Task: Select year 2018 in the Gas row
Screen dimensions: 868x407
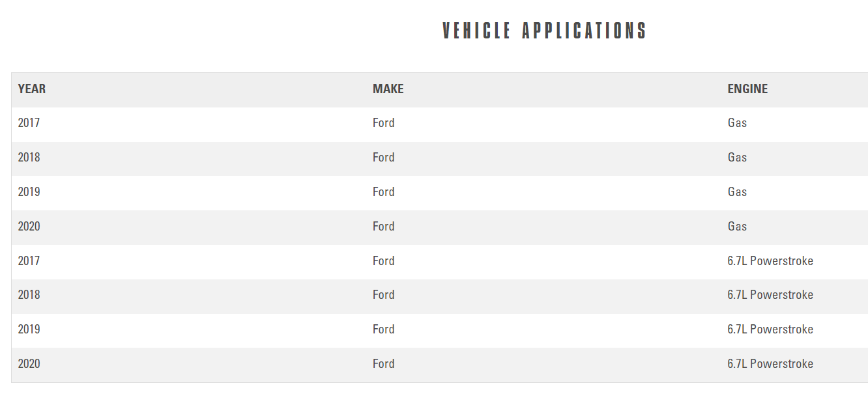Action: pos(29,158)
